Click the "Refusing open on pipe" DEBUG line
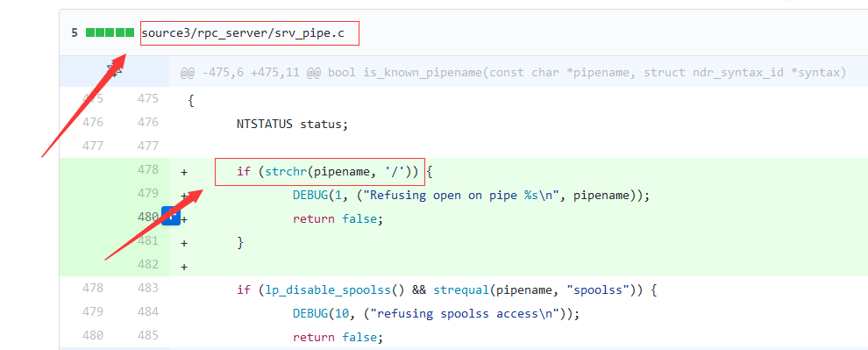The height and width of the screenshot is (350, 868). point(471,196)
